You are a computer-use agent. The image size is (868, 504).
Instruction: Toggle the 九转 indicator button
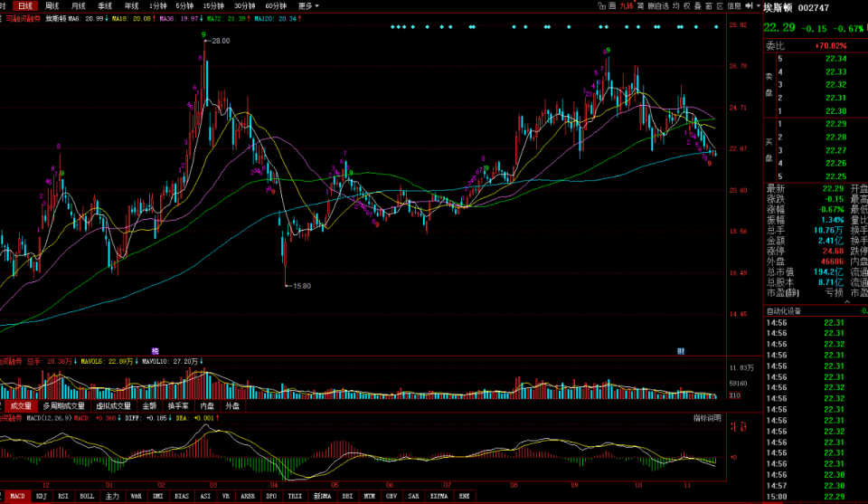(x=626, y=6)
